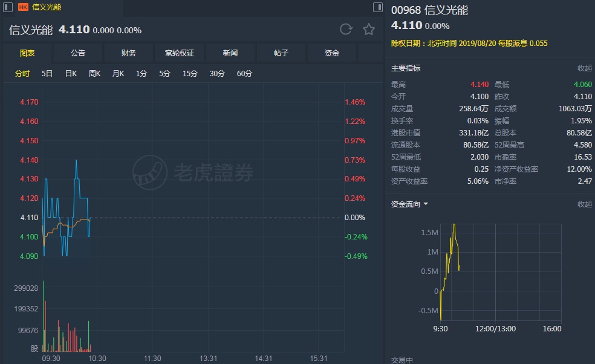
Task: Collapse the 资金流向 section
Action: [584, 204]
